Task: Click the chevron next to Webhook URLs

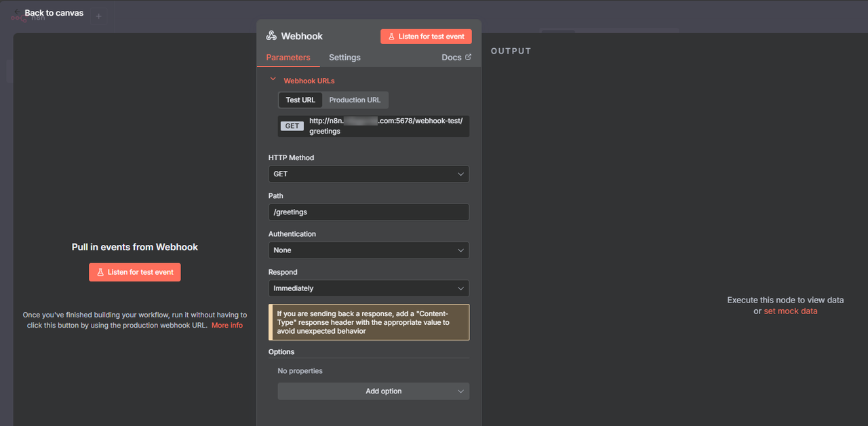Action: [x=273, y=79]
